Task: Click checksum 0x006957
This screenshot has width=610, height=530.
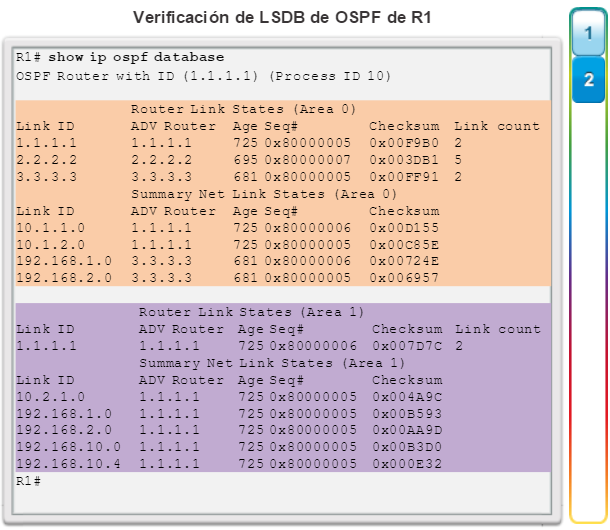Action: point(404,278)
